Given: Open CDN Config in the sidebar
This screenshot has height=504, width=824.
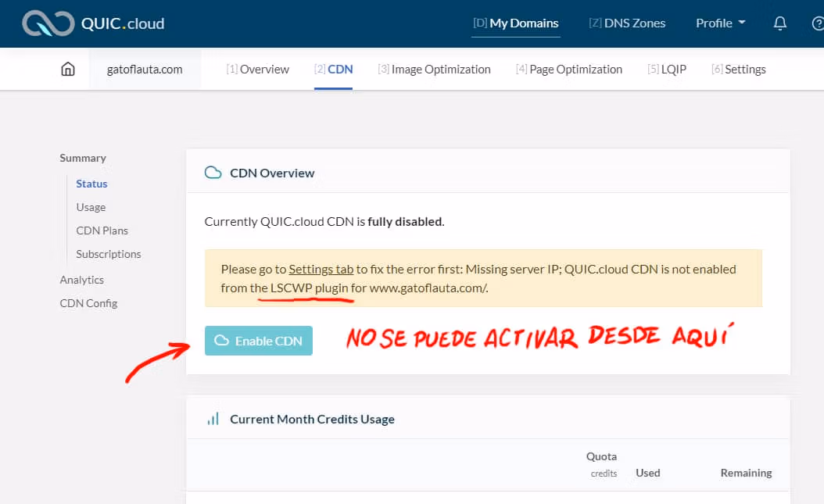Looking at the screenshot, I should pos(88,303).
